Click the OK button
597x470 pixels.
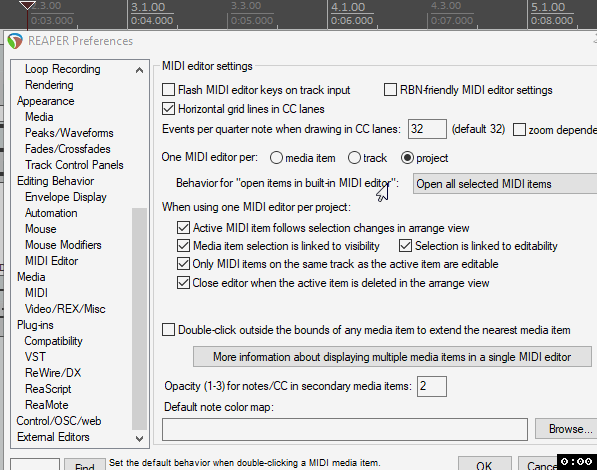pyautogui.click(x=484, y=464)
